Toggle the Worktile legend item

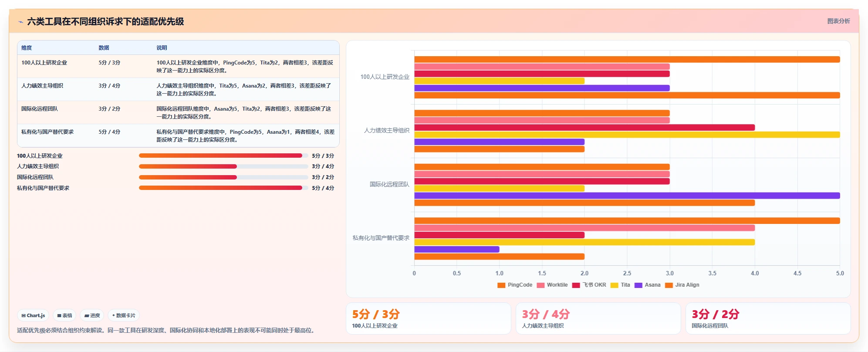pos(552,285)
